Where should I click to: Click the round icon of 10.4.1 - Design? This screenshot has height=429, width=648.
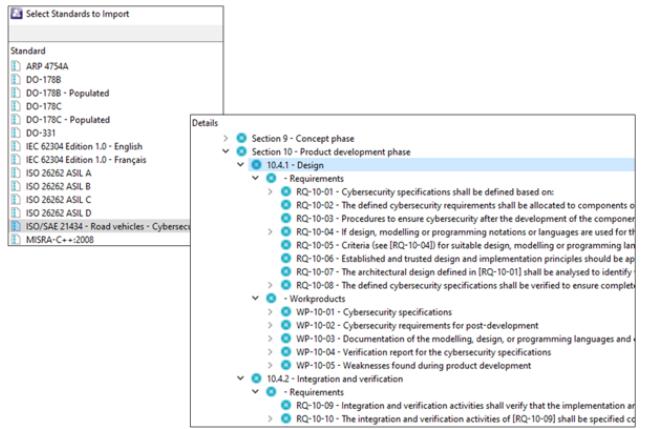(x=256, y=165)
